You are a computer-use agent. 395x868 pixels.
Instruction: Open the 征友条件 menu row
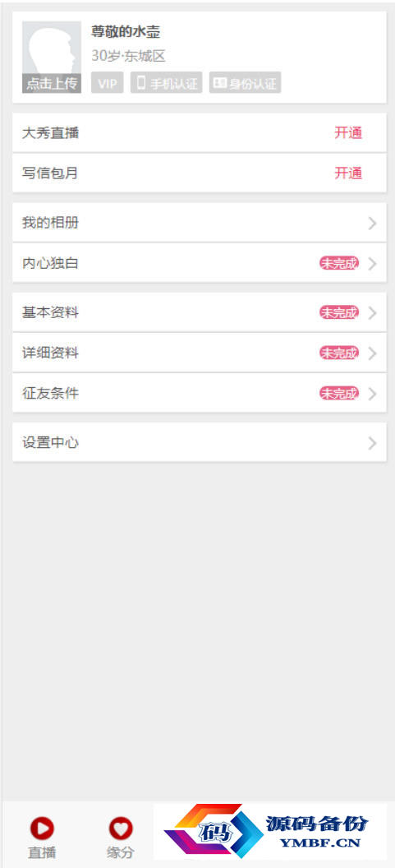click(200, 393)
